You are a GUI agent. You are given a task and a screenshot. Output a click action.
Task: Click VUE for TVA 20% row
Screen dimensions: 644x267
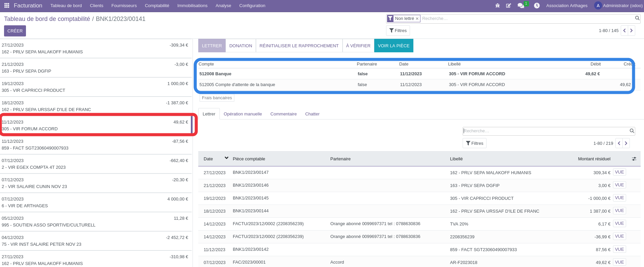tap(619, 223)
